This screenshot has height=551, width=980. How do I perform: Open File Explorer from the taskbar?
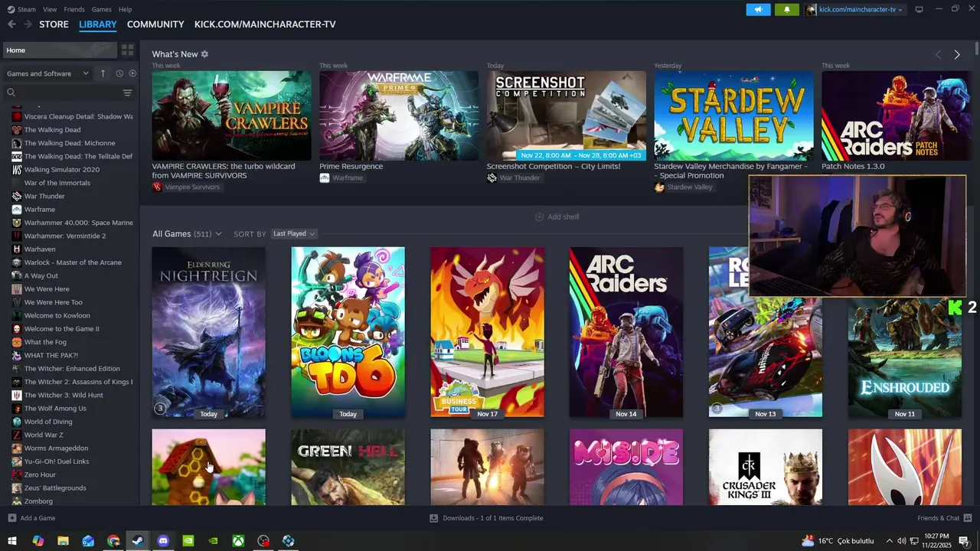[63, 541]
